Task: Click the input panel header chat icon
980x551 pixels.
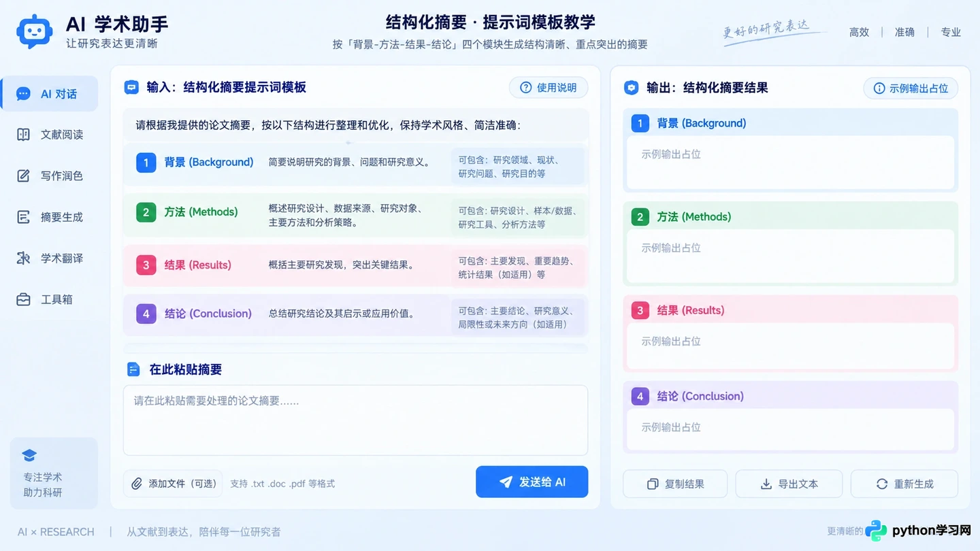Action: (131, 87)
